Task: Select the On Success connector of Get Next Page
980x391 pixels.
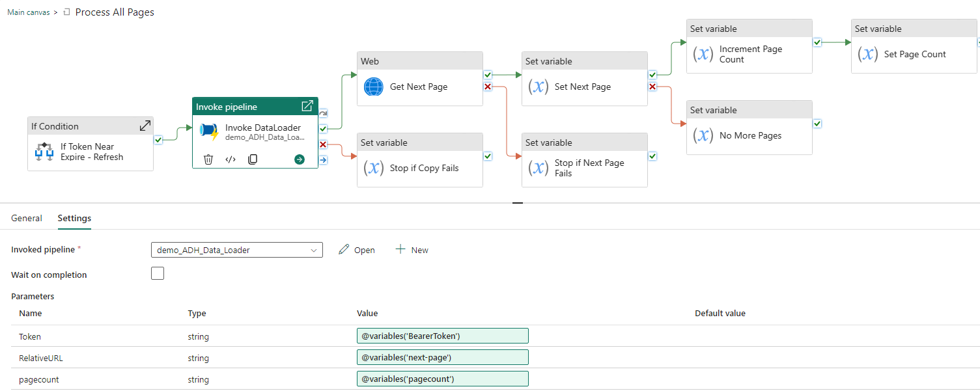Action: (488, 75)
